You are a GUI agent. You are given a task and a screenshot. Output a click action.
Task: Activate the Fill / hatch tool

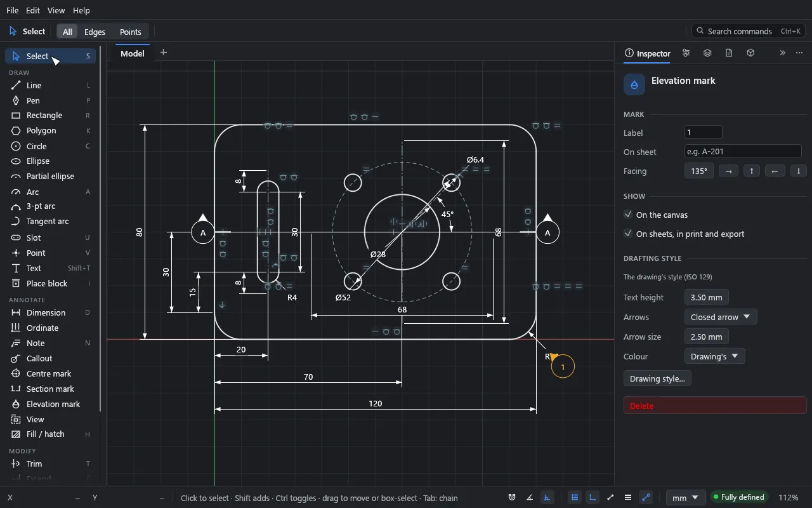(x=51, y=434)
